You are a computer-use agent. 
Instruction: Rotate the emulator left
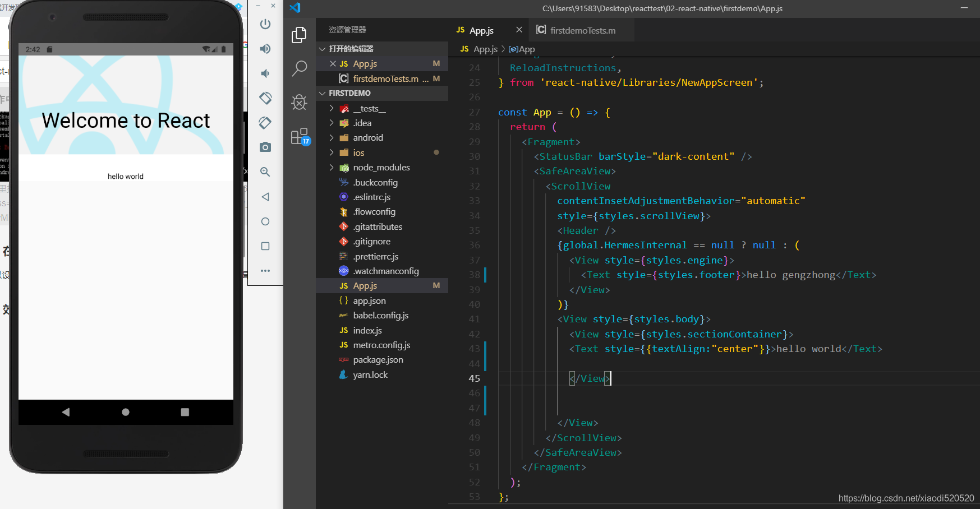265,98
